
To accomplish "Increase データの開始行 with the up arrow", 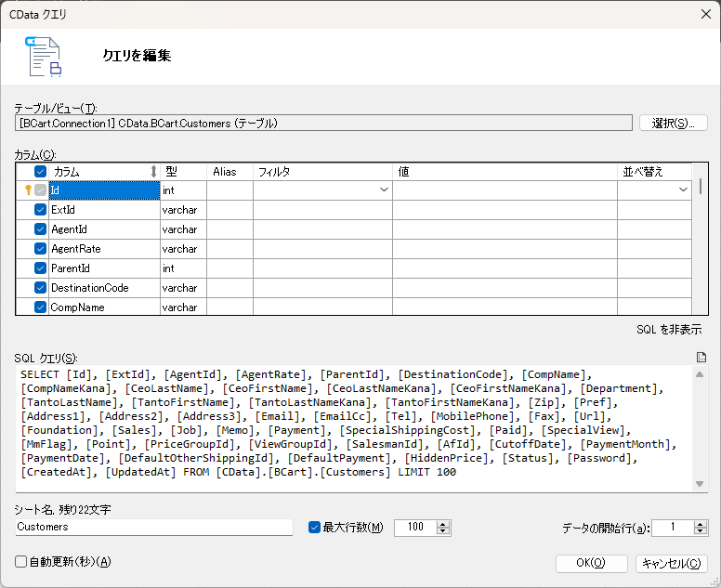I will 700,524.
